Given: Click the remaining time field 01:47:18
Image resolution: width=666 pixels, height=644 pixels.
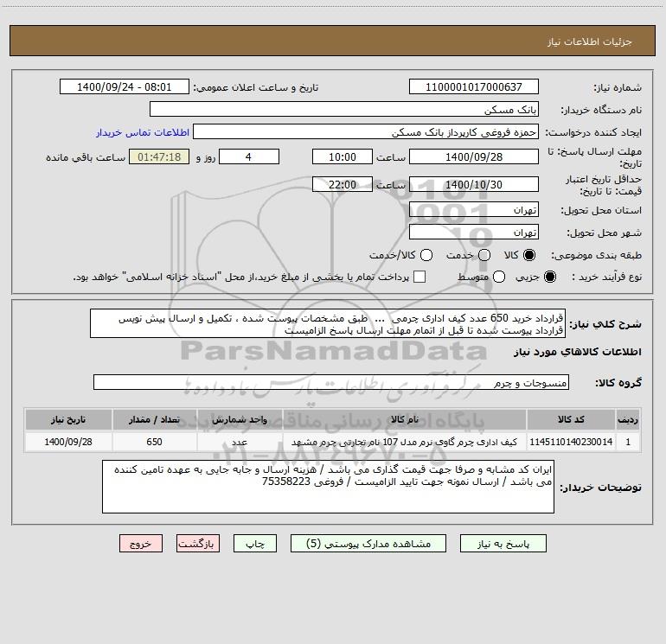Looking at the screenshot, I should (159, 157).
